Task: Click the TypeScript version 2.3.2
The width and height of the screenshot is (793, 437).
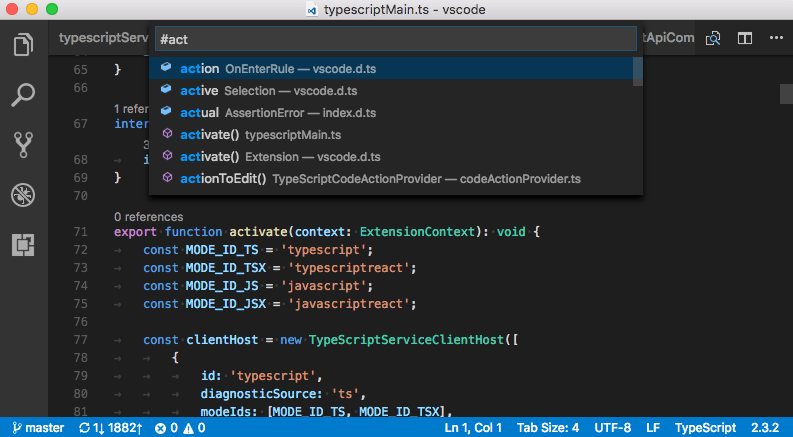Action: (765, 428)
